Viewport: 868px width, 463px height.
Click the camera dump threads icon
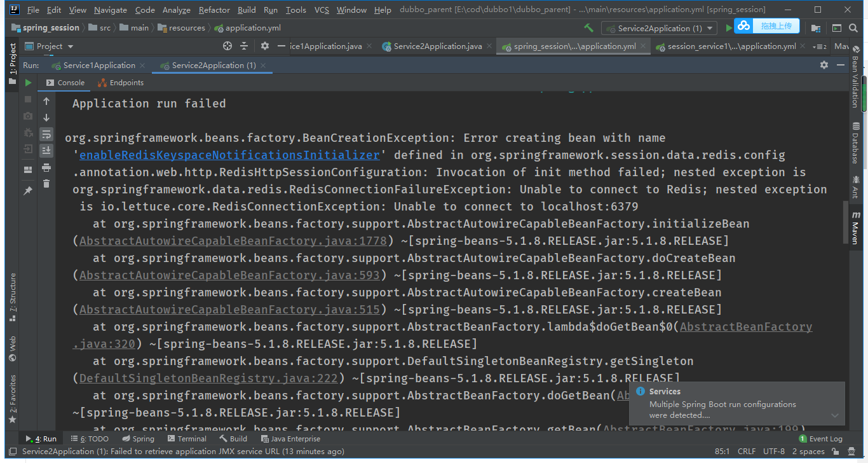(x=28, y=116)
